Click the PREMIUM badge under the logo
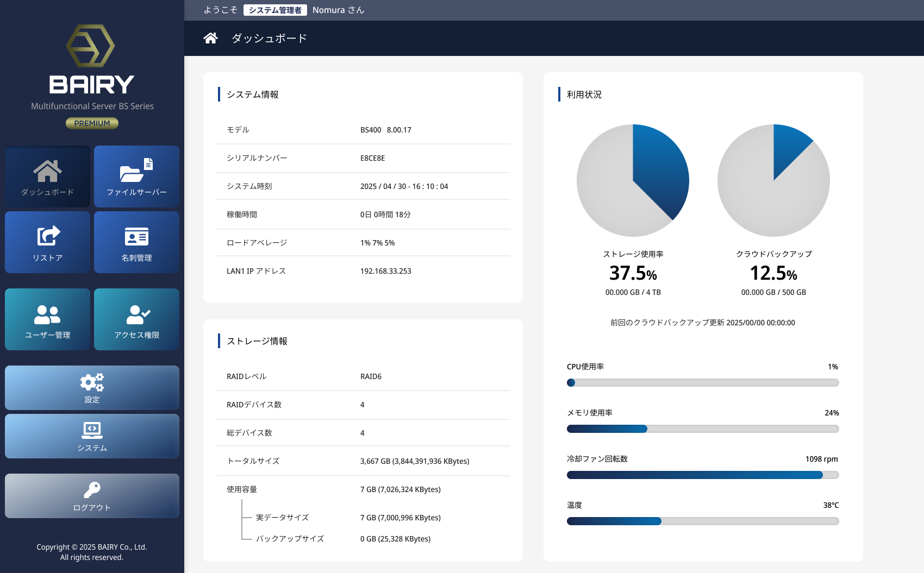 click(92, 123)
